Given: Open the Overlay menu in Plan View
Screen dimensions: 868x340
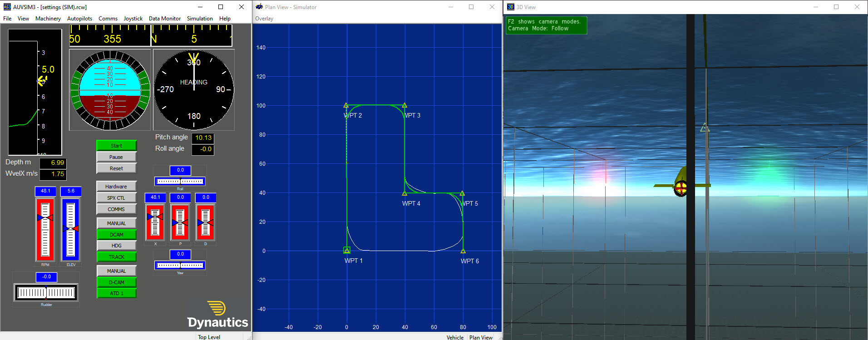Looking at the screenshot, I should [x=264, y=19].
